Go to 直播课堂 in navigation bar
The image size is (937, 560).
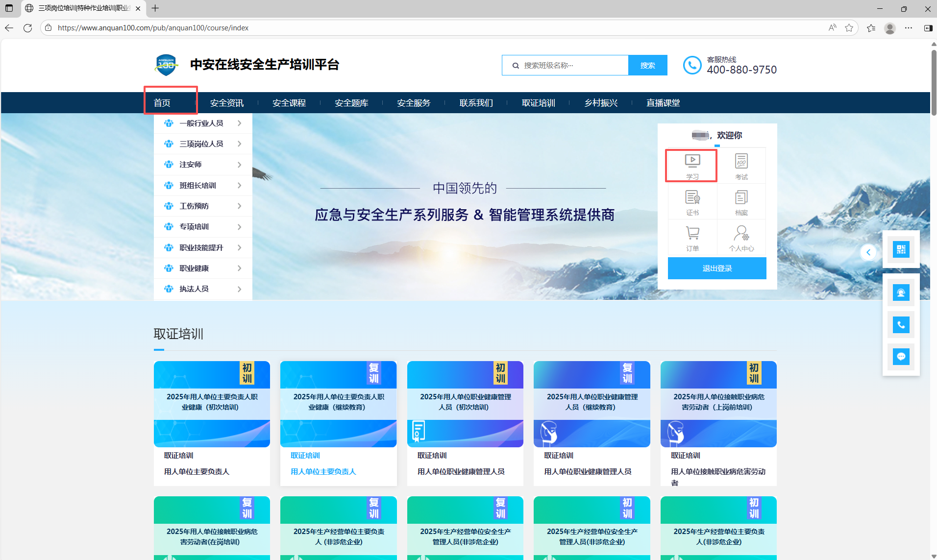663,103
